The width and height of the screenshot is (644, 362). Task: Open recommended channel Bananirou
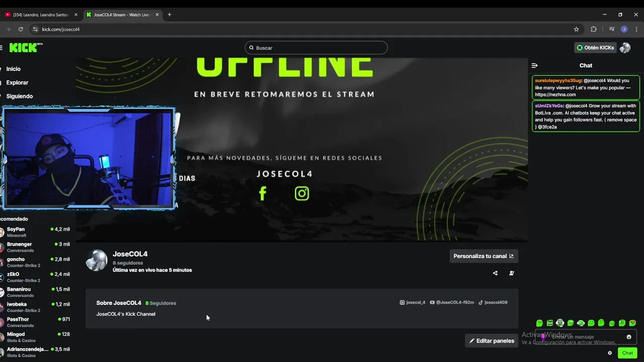click(35, 292)
